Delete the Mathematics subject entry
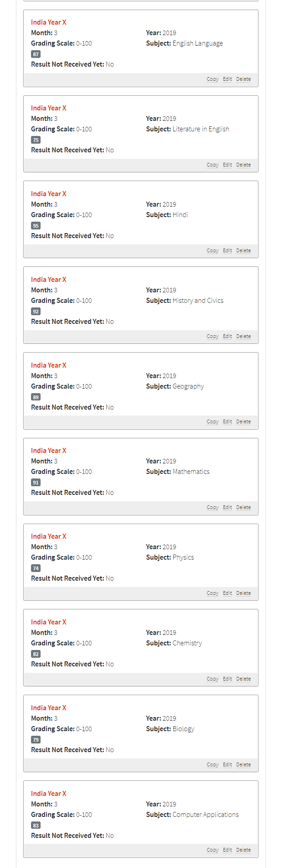The image size is (284, 868). [x=243, y=507]
